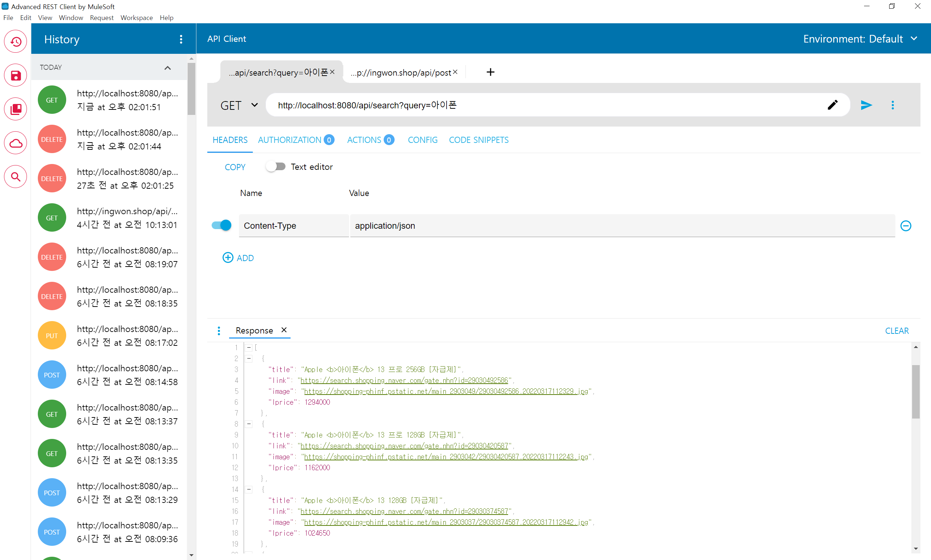
Task: Collapse JSON object at line 8
Action: 249,424
